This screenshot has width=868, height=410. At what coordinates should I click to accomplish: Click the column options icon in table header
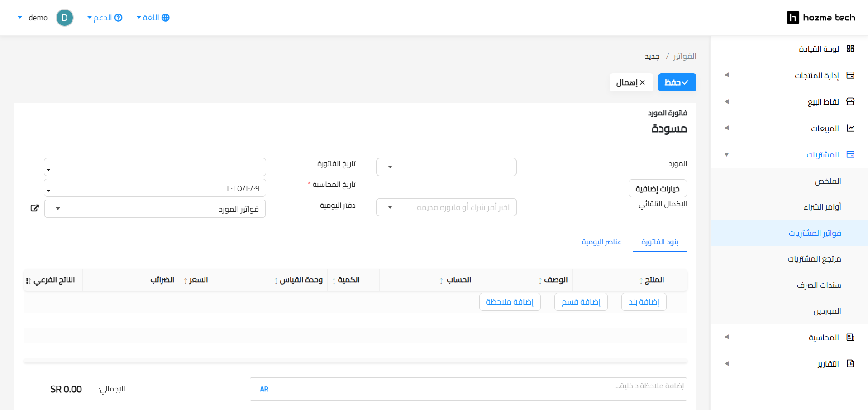pos(29,281)
